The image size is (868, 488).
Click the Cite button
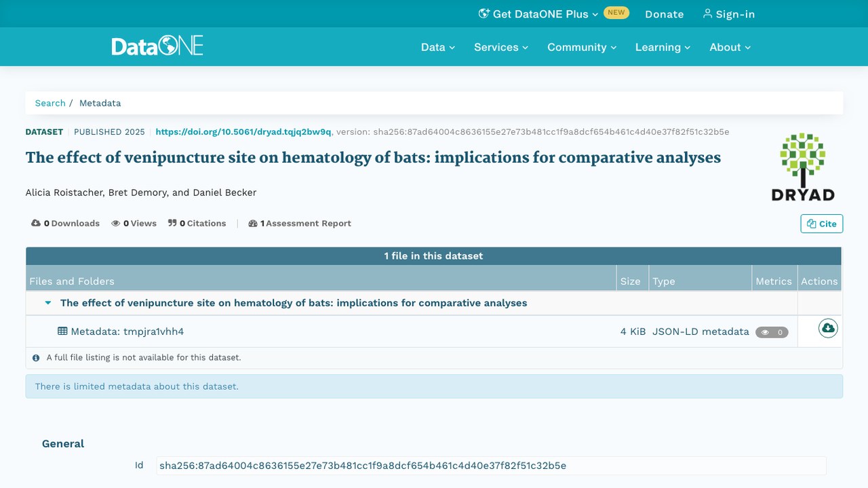point(822,224)
